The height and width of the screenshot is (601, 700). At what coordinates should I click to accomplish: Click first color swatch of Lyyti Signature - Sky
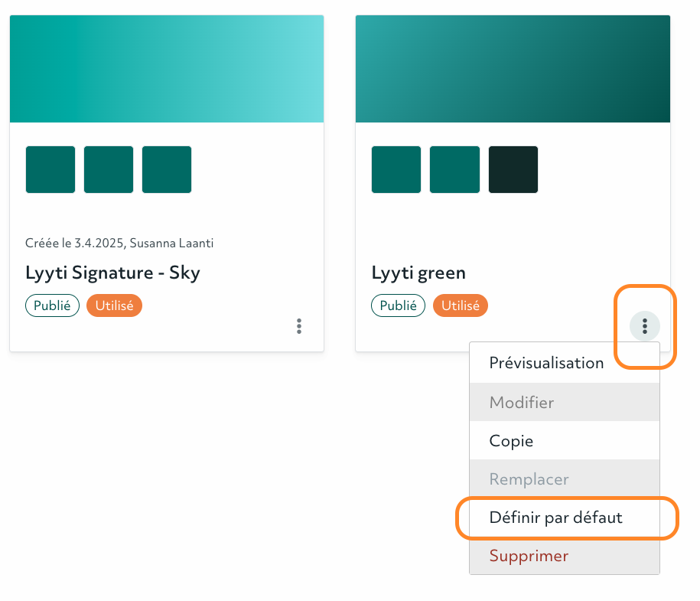pyautogui.click(x=50, y=169)
